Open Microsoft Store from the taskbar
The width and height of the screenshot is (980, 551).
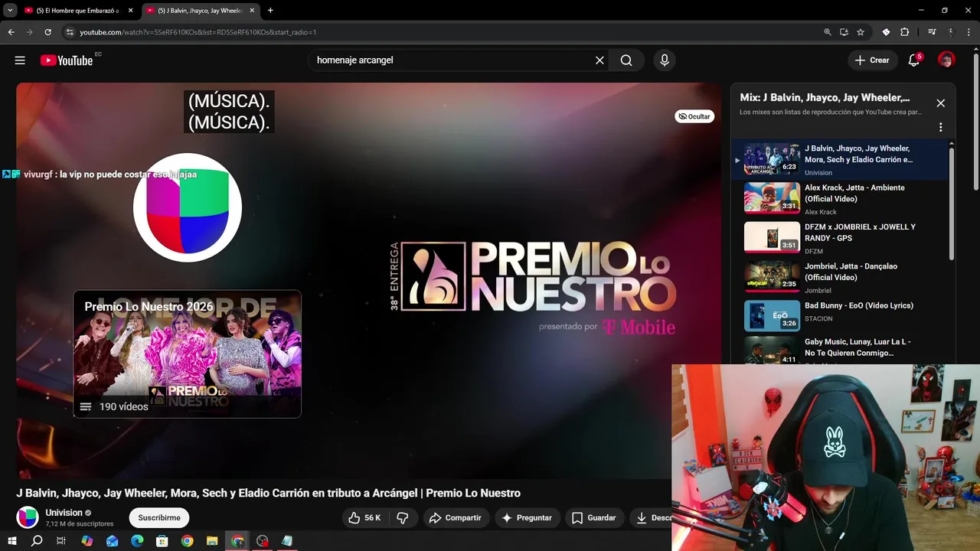[x=162, y=541]
